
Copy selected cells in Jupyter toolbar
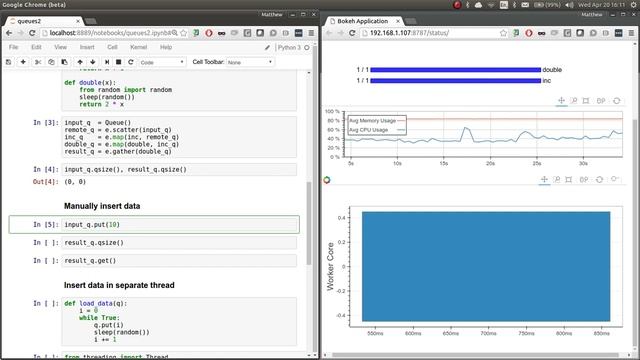pos(51,62)
